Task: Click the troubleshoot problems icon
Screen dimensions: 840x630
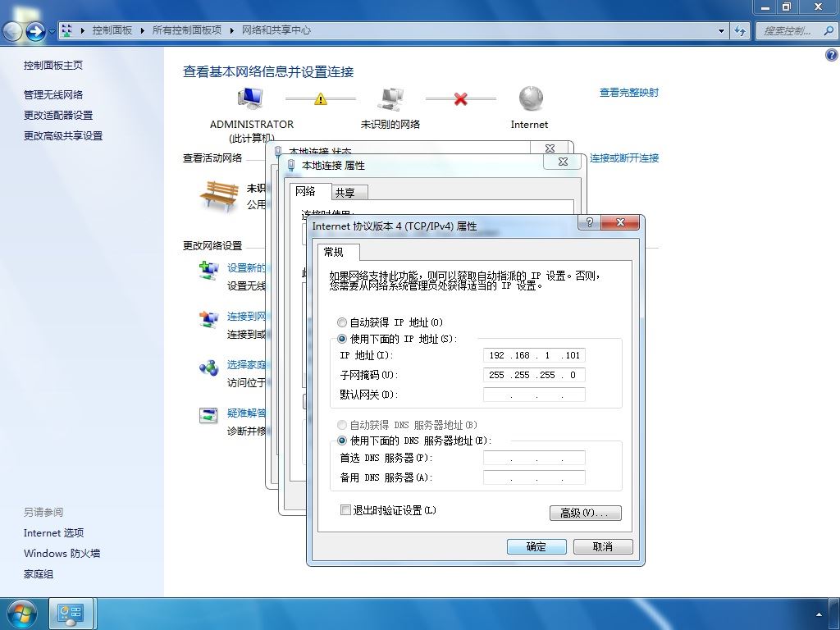Action: click(208, 415)
